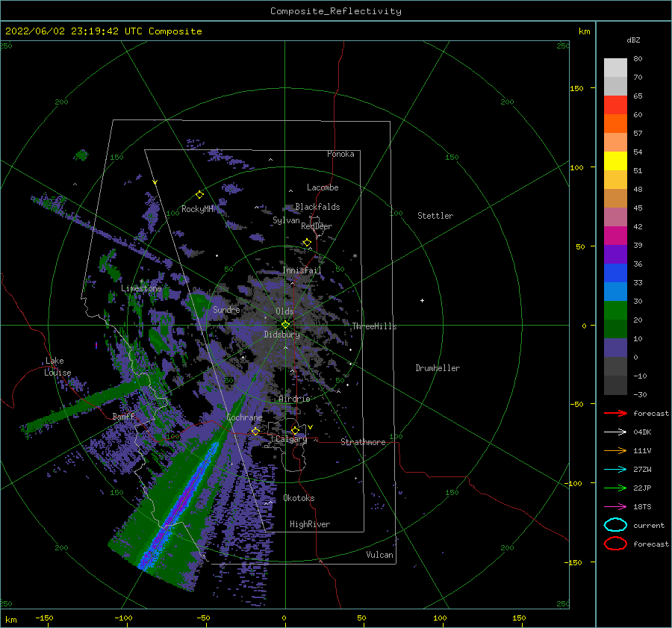Click the white asterisk east of Innisfail
Screen dimensions: 672x628
click(x=355, y=256)
